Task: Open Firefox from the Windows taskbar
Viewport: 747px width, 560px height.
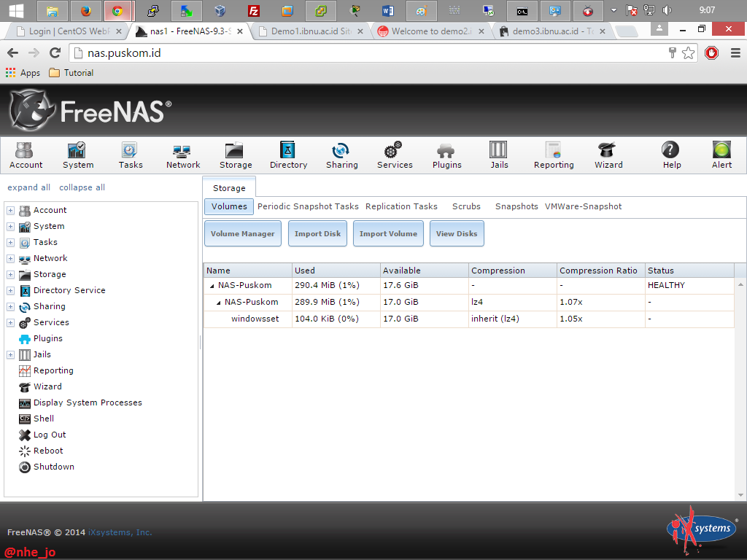Action: 86,10
